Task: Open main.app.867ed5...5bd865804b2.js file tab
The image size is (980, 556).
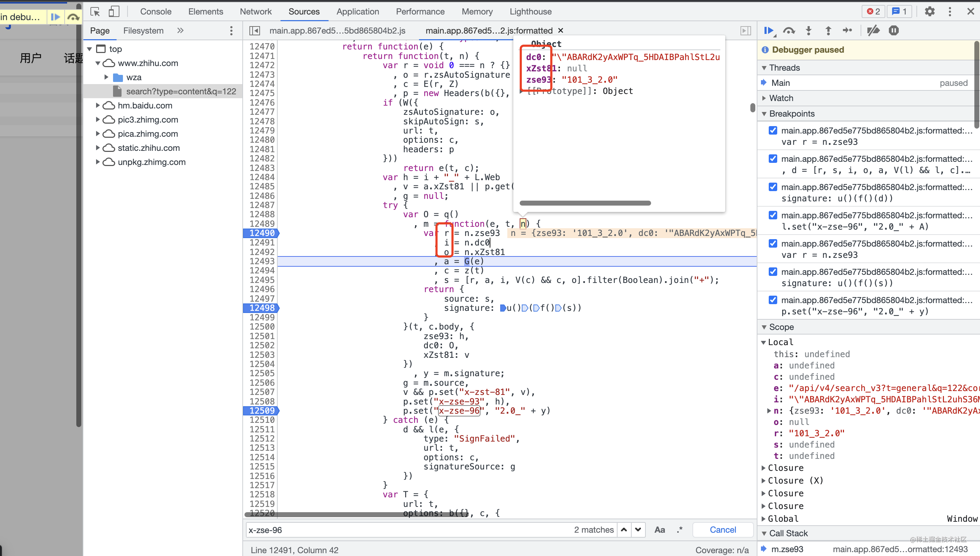Action: (x=337, y=30)
